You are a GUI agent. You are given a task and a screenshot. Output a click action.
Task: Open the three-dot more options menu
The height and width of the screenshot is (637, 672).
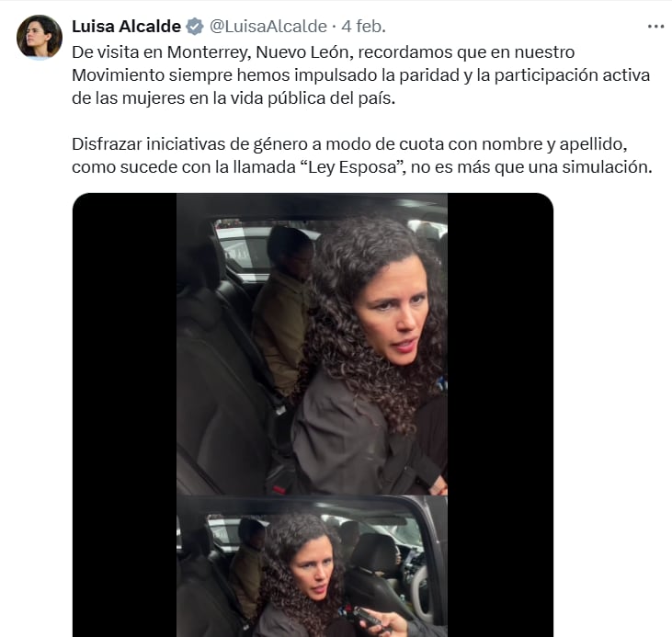pyautogui.click(x=655, y=27)
